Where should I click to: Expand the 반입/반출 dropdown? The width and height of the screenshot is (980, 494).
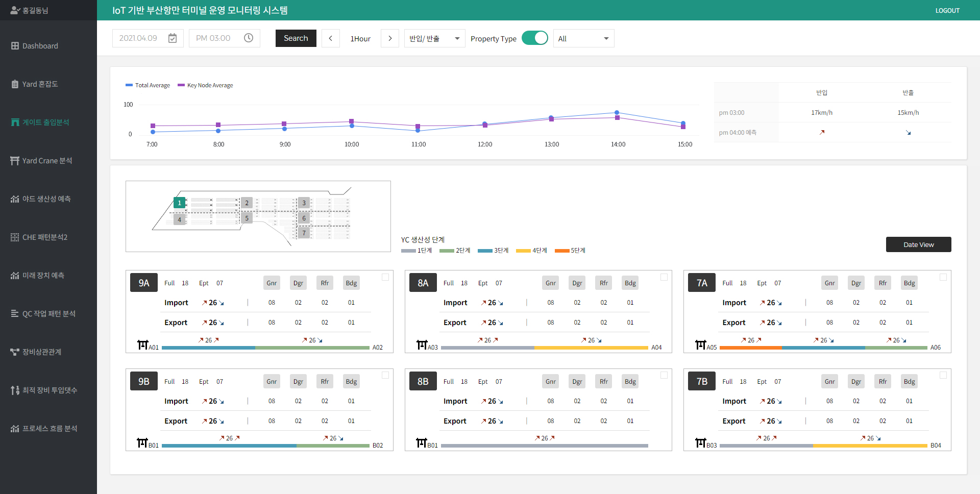[434, 38]
